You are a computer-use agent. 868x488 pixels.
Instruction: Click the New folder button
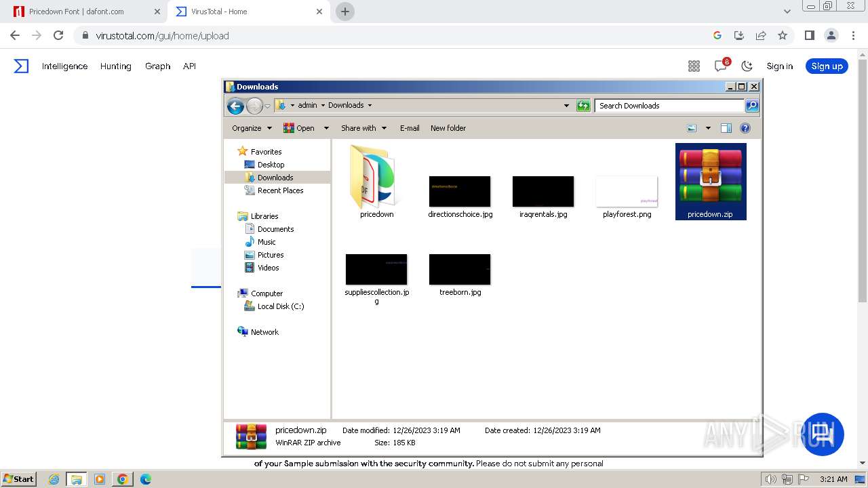[x=448, y=128]
